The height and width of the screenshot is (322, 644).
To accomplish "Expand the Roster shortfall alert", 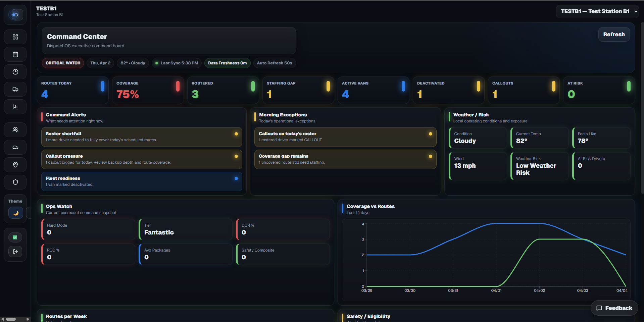I will [141, 137].
